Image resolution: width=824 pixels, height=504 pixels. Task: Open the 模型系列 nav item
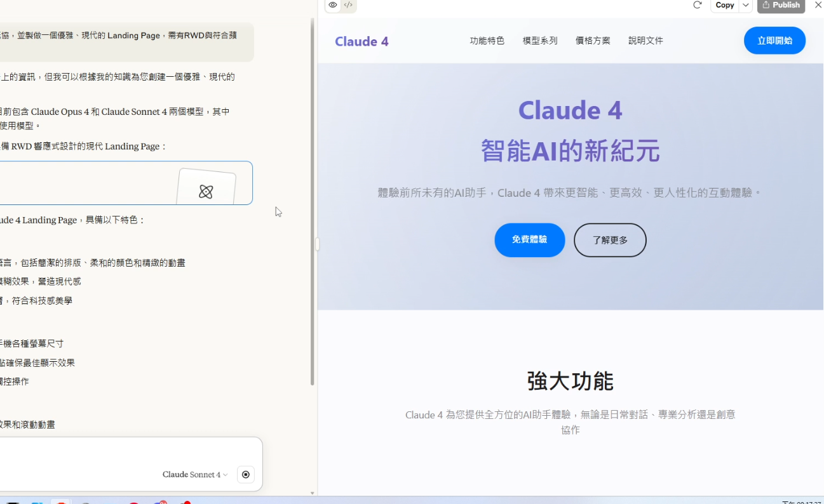540,41
